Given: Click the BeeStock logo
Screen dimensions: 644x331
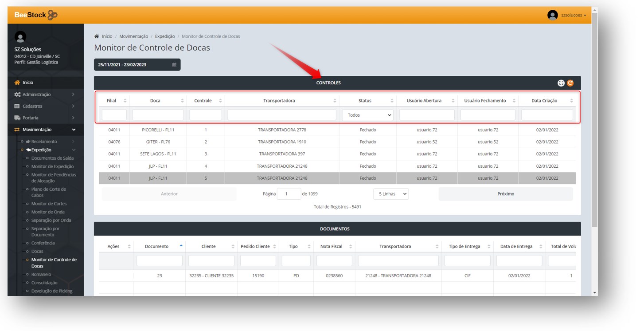Looking at the screenshot, I should tap(36, 15).
